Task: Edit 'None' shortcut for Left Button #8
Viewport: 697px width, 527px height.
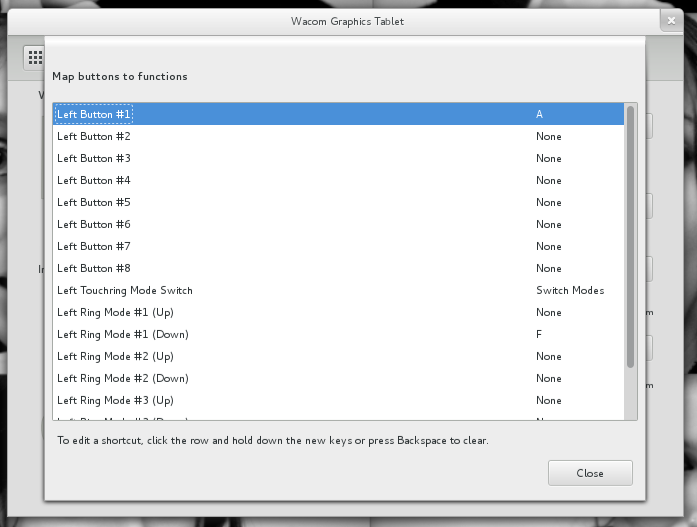Action: 549,268
